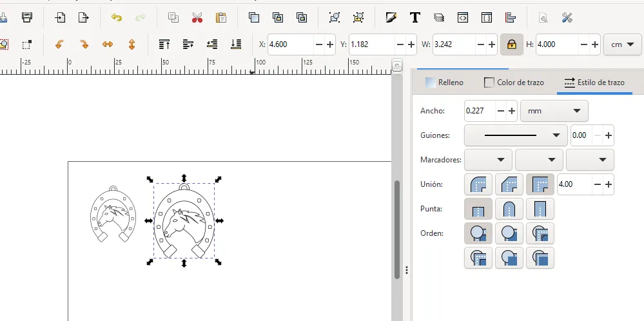
Task: Open the cm units dropdown
Action: pos(622,44)
